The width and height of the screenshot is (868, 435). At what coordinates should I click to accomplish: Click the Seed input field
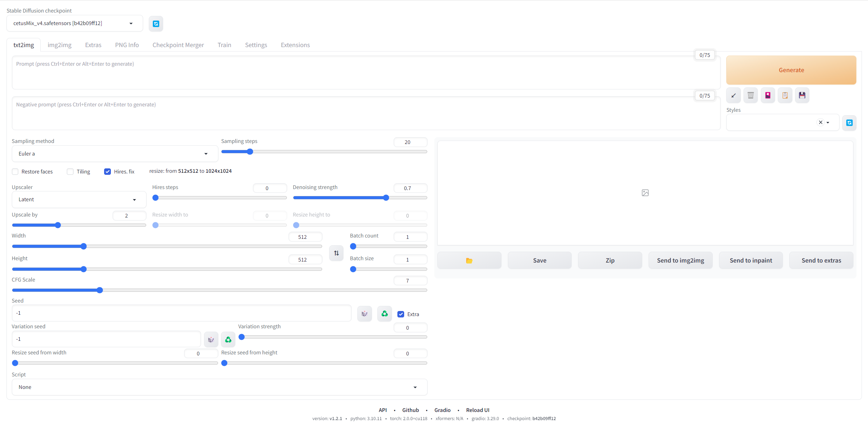(181, 313)
